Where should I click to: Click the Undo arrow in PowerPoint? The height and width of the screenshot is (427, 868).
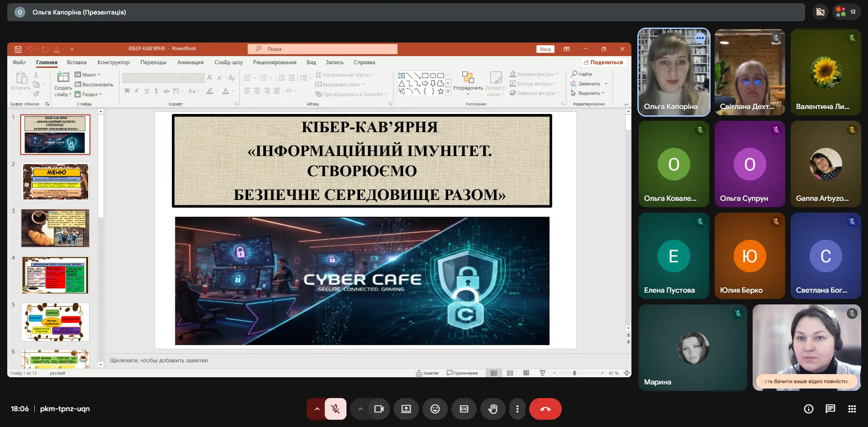pos(30,49)
